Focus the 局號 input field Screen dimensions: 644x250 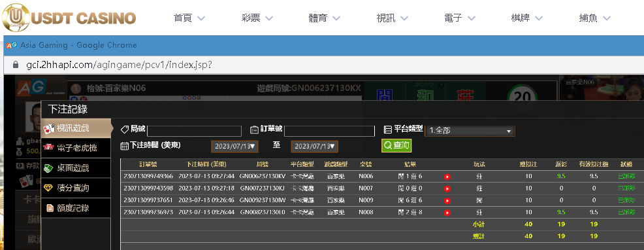point(194,131)
